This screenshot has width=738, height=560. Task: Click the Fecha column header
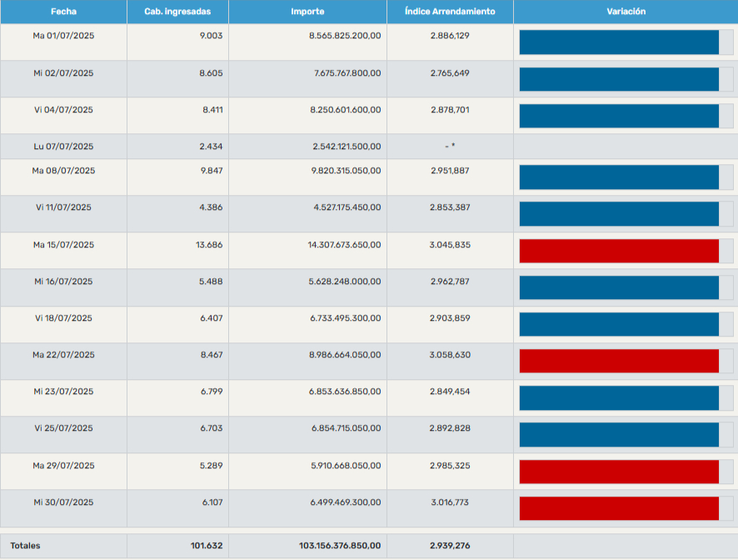[x=63, y=12]
